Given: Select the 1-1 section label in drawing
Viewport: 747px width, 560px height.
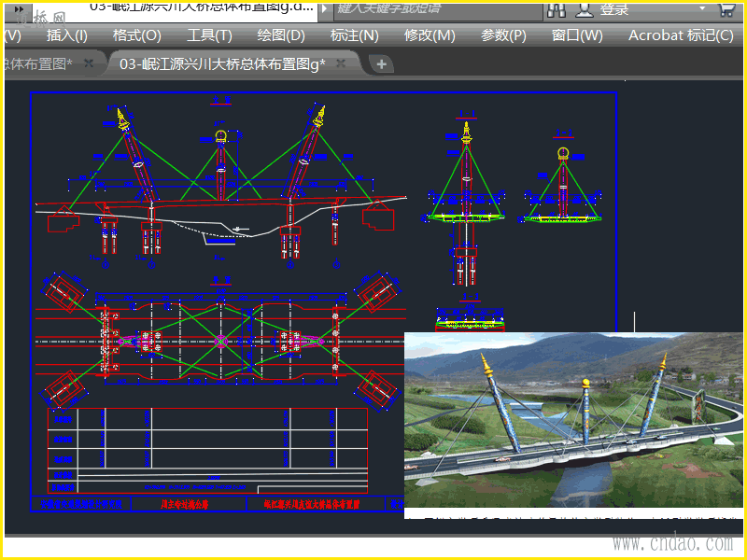Looking at the screenshot, I should click(466, 114).
